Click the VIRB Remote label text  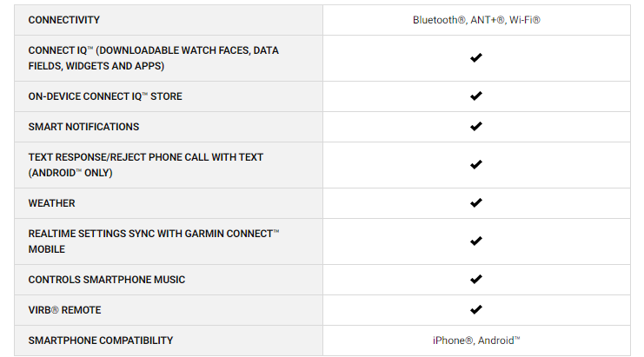[x=65, y=310]
